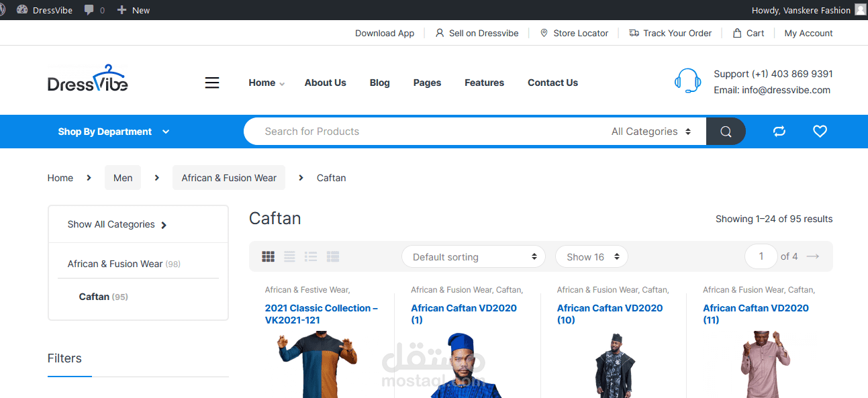The width and height of the screenshot is (868, 398).
Task: Go to next page with the arrow
Action: 813,256
